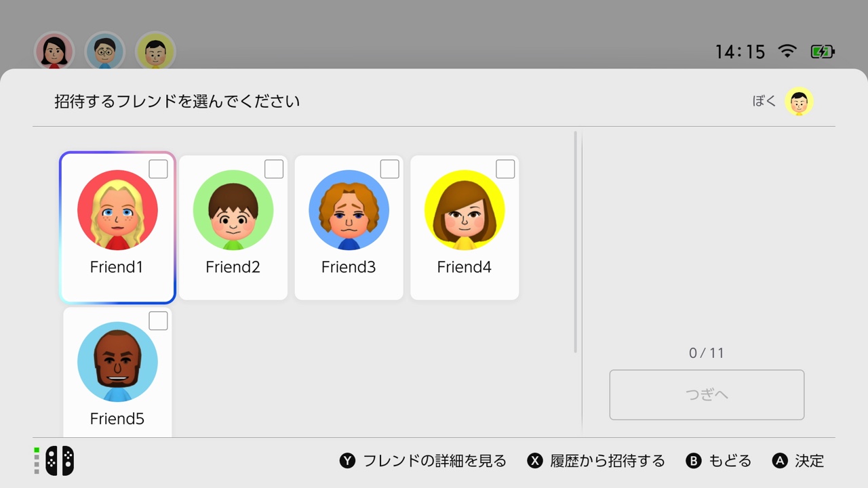Click the 招待するフレンドを選んでください heading
The width and height of the screenshot is (868, 488).
point(177,102)
